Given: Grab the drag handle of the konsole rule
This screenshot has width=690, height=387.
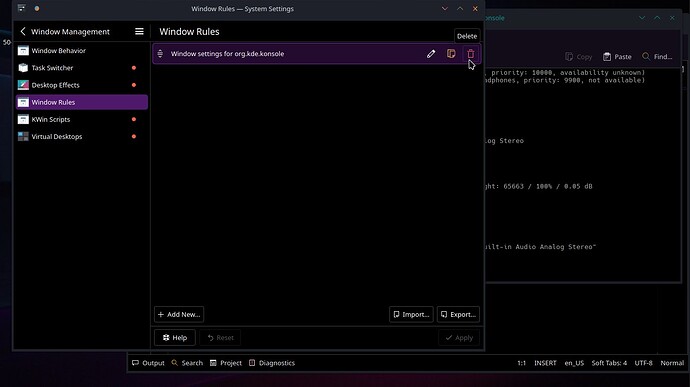Looking at the screenshot, I should click(160, 54).
